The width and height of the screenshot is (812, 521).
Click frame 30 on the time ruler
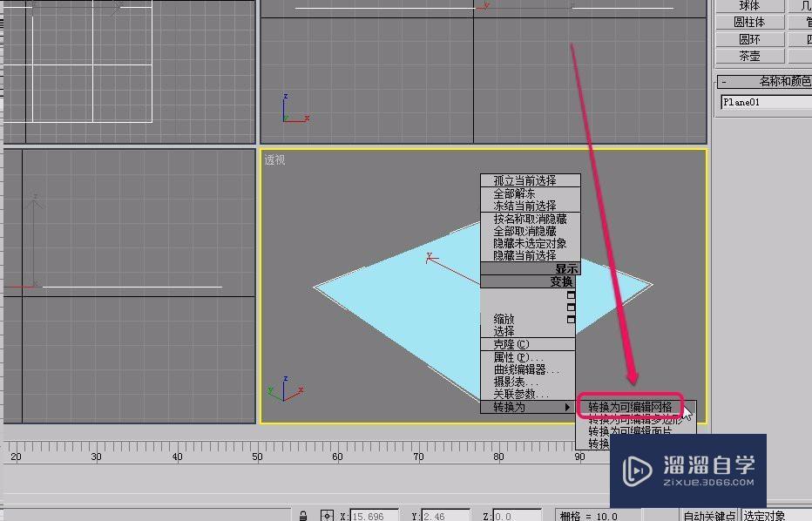coord(97,457)
